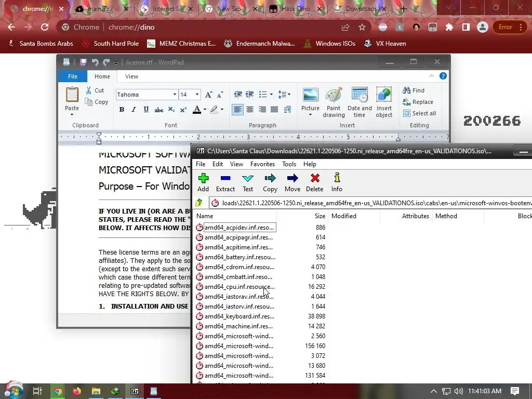Apply Strikethrough formatting
Viewport: 532px width, 399px height.
pyautogui.click(x=158, y=109)
